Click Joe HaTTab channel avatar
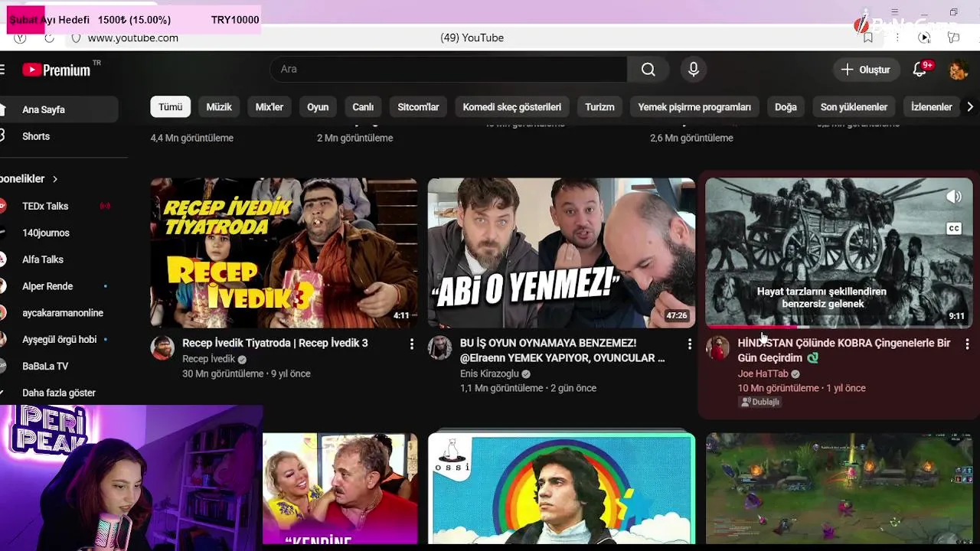Viewport: 980px width, 551px height. pos(717,347)
